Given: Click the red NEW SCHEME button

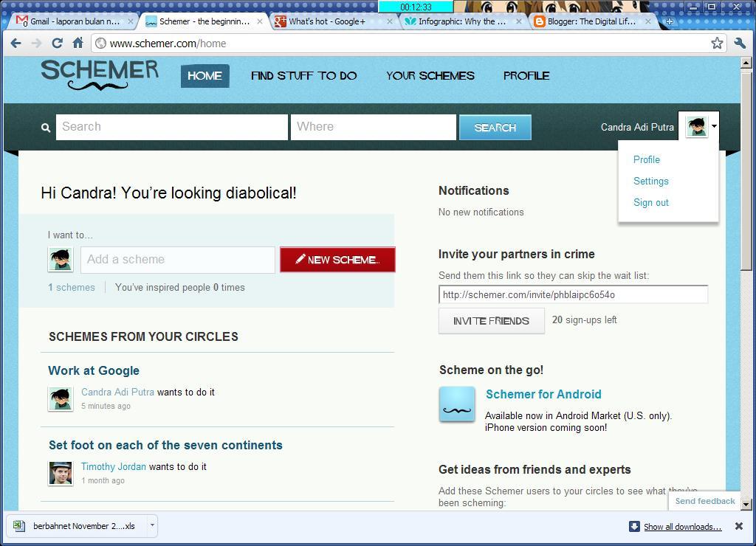Looking at the screenshot, I should (337, 259).
